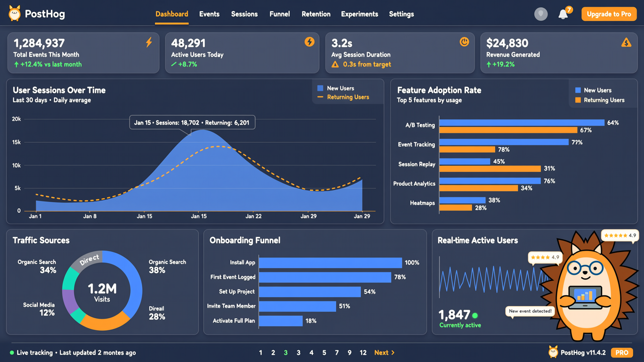Click the PRO badge in footer
644x362 pixels.
(622, 352)
